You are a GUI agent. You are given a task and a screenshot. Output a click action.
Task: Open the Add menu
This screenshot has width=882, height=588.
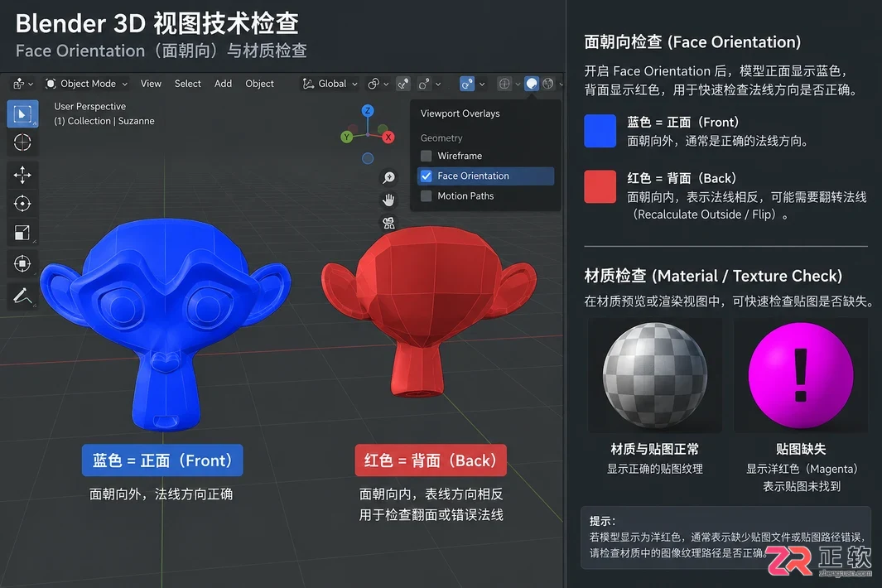[x=223, y=84]
